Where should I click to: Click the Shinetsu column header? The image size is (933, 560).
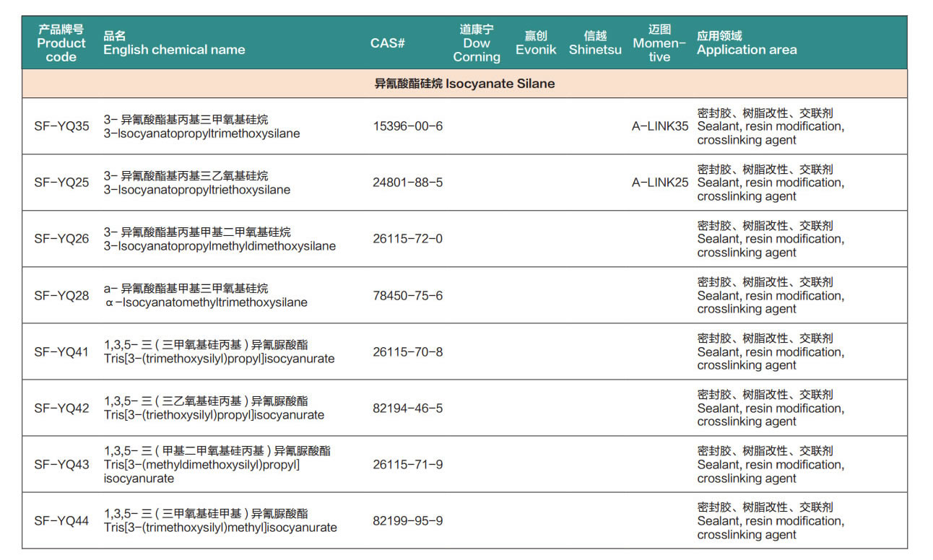tap(595, 43)
